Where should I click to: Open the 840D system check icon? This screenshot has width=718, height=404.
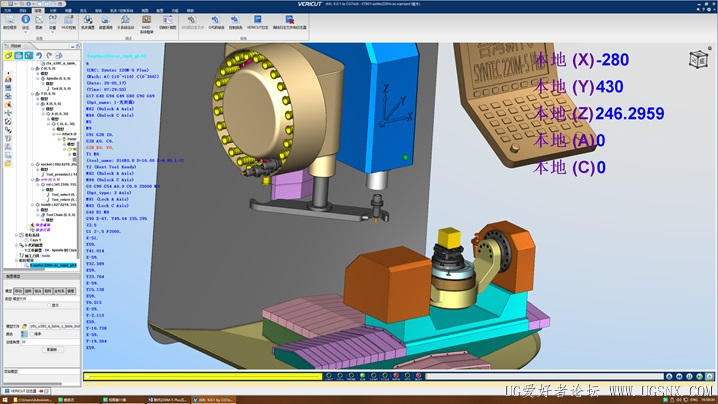pyautogui.click(x=147, y=24)
